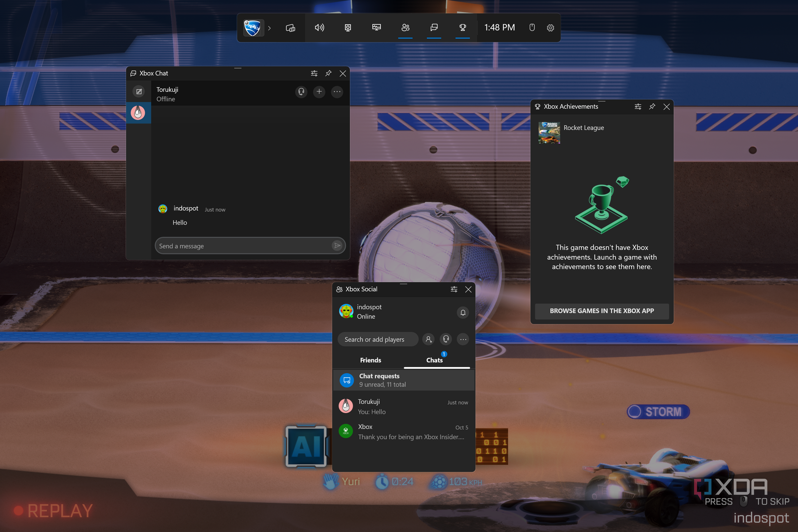This screenshot has height=532, width=798.
Task: Open the Widget menu in Game Bar
Action: tap(290, 28)
